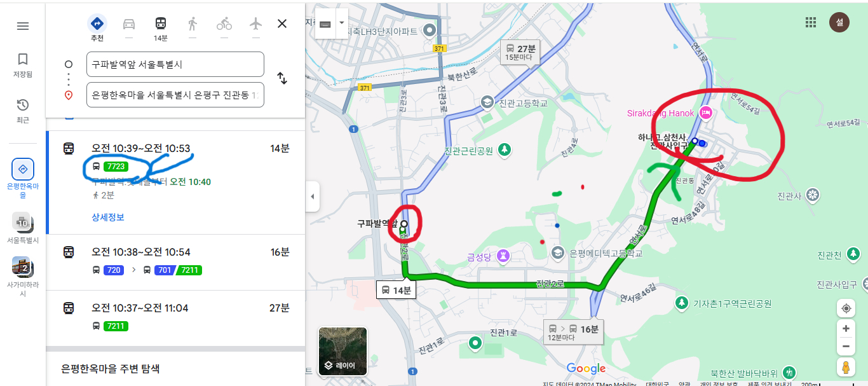Screen dimensions: 868x386
Task: Expand the input tools dropdown arrow
Action: tap(342, 23)
